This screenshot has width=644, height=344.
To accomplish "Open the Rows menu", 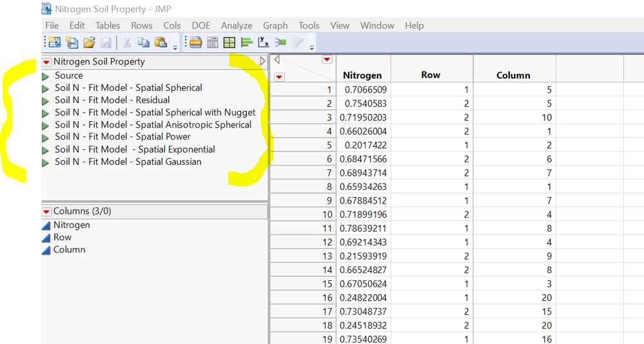I will 142,26.
